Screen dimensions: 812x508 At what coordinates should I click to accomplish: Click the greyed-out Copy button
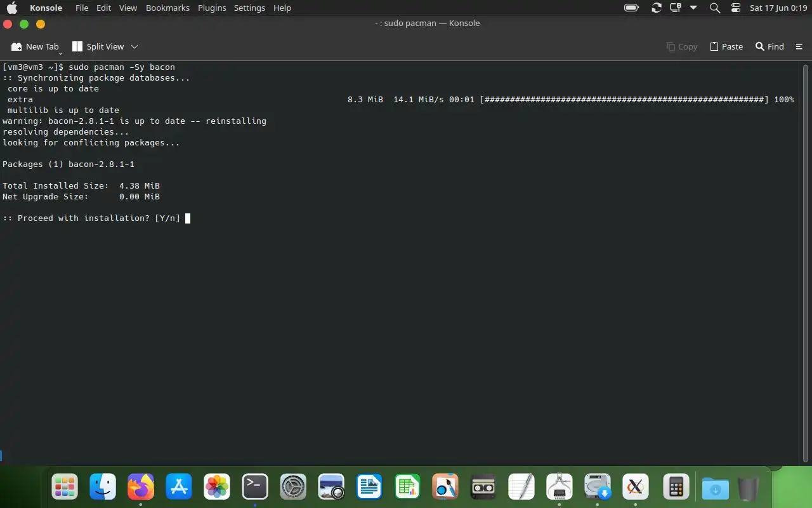682,46
